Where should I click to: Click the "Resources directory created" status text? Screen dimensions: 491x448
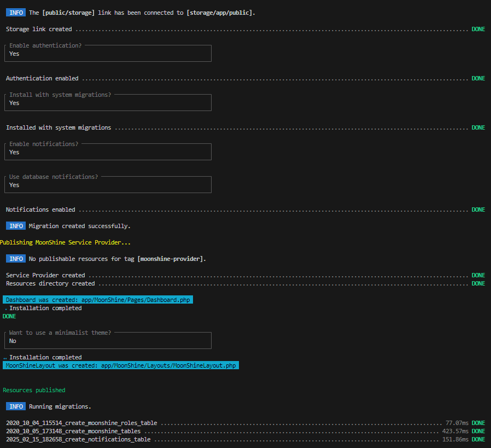[x=50, y=283]
